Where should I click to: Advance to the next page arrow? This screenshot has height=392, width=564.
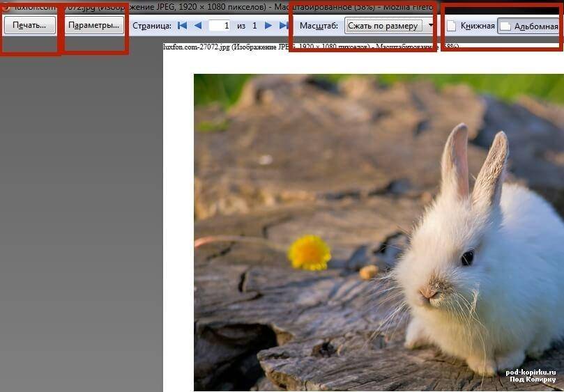click(268, 26)
